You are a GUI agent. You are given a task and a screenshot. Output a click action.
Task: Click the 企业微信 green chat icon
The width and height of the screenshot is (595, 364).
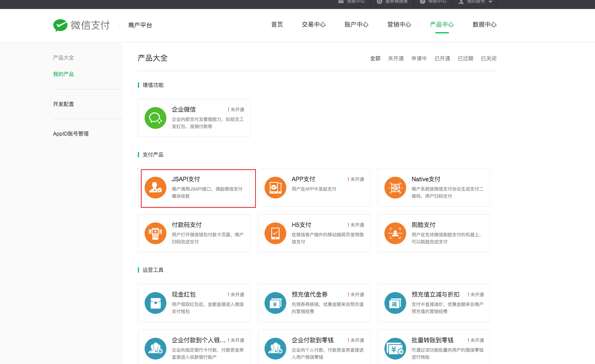[x=155, y=118]
